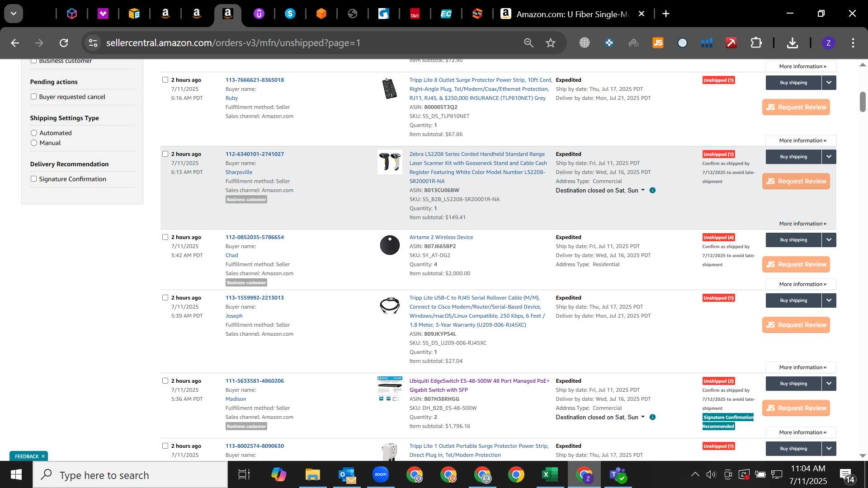This screenshot has height=488, width=868.
Task: Expand Buy shipping dropdown for Airtame 2 order
Action: pyautogui.click(x=829, y=240)
